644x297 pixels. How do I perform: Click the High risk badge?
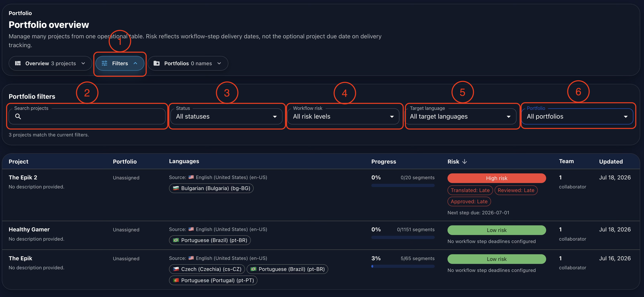[x=496, y=178]
